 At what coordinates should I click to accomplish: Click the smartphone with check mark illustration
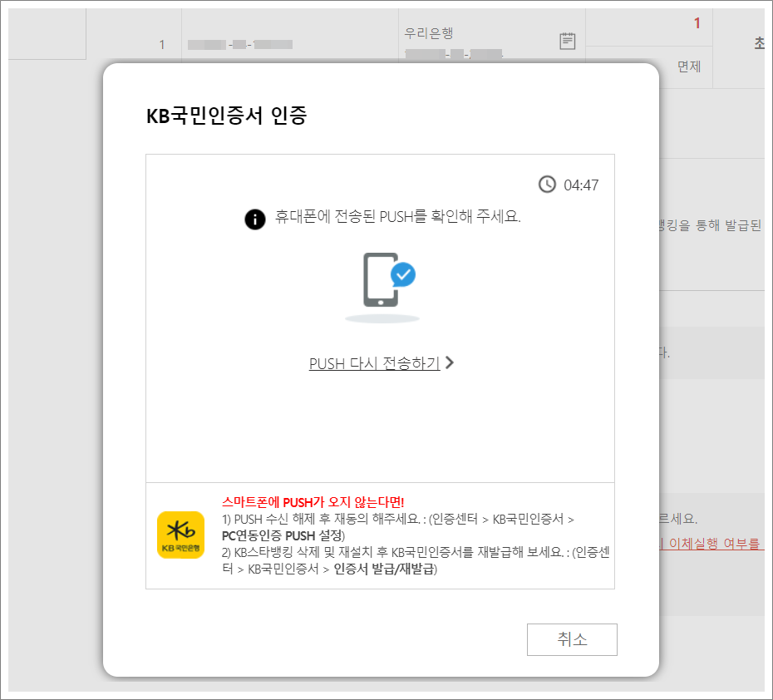(382, 287)
